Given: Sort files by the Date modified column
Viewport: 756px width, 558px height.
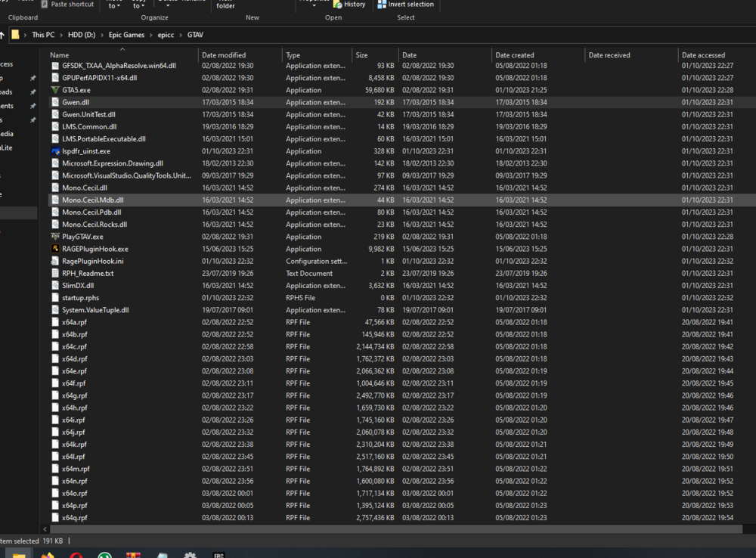Looking at the screenshot, I should (x=227, y=54).
